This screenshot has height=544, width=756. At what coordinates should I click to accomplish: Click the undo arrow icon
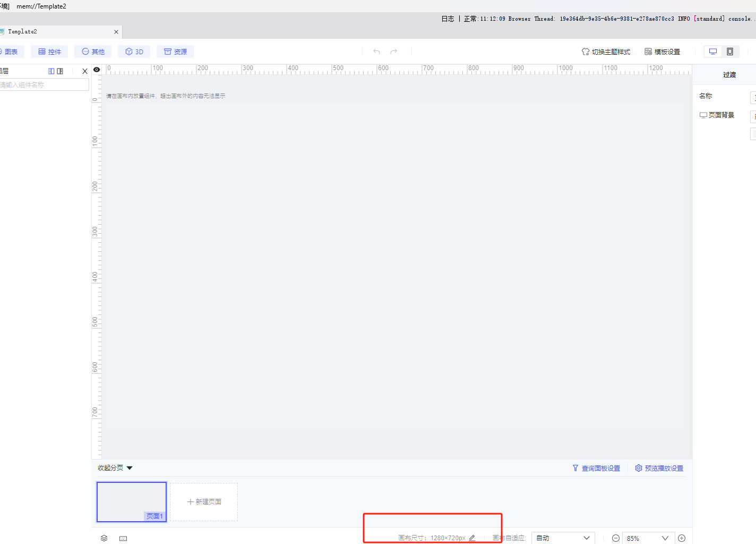[x=376, y=52]
